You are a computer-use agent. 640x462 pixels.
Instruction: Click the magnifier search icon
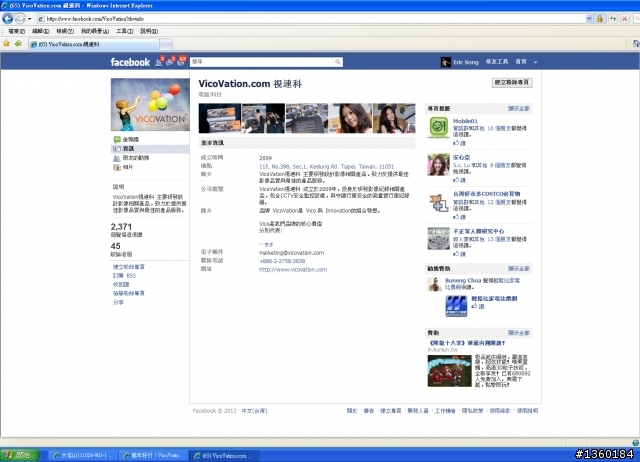tap(338, 62)
